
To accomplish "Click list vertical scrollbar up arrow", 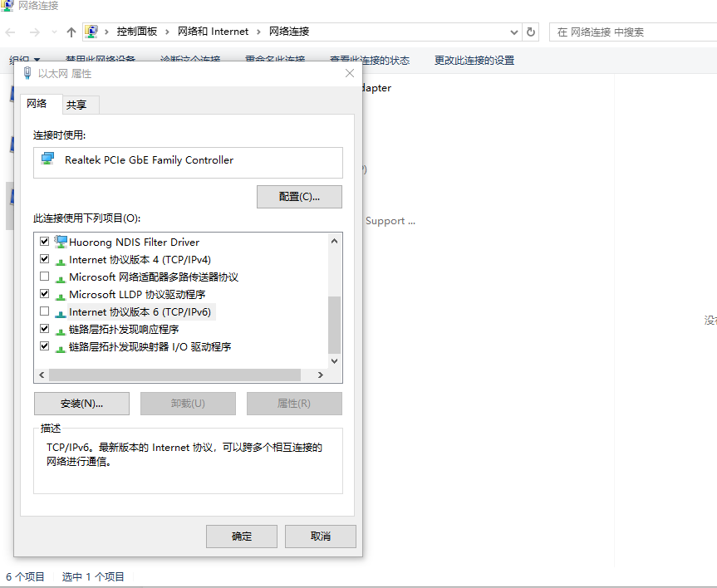I will 334,241.
